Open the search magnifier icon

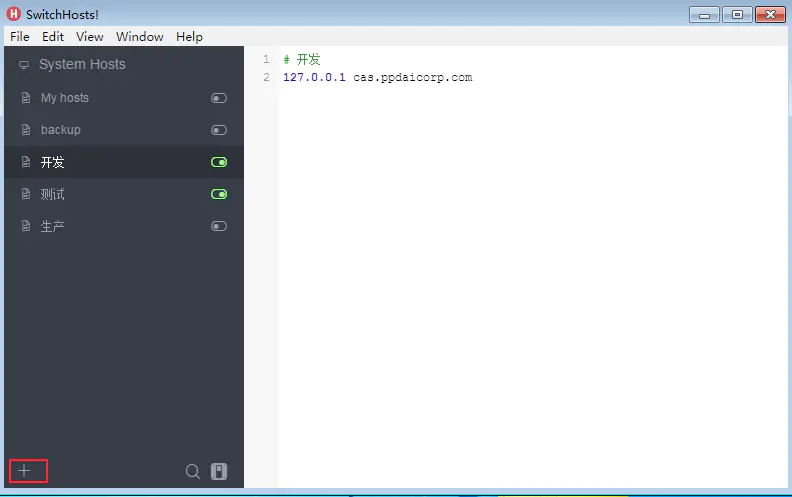point(192,471)
